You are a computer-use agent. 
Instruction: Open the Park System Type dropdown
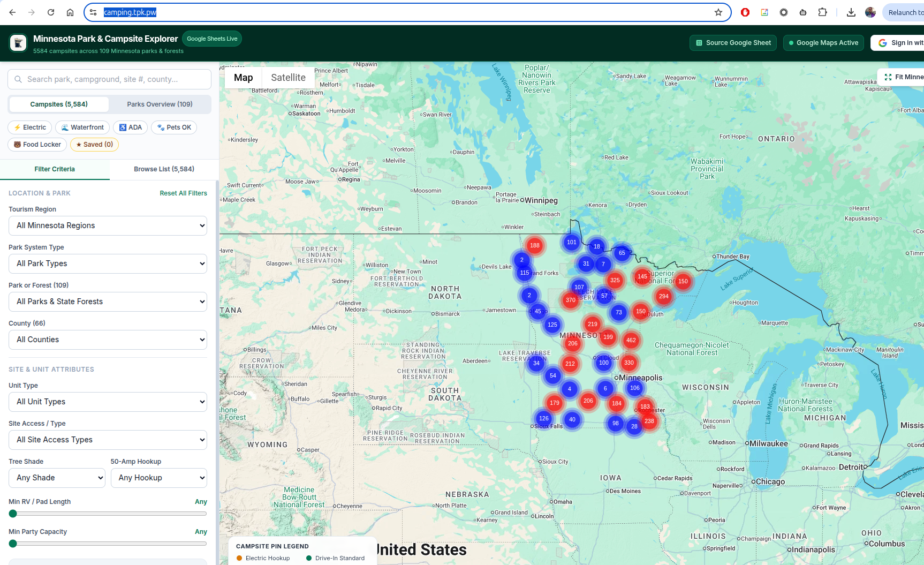pos(108,263)
